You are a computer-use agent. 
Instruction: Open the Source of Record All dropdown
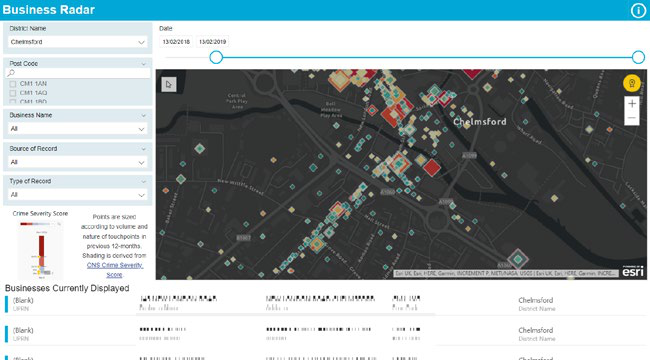pyautogui.click(x=78, y=162)
